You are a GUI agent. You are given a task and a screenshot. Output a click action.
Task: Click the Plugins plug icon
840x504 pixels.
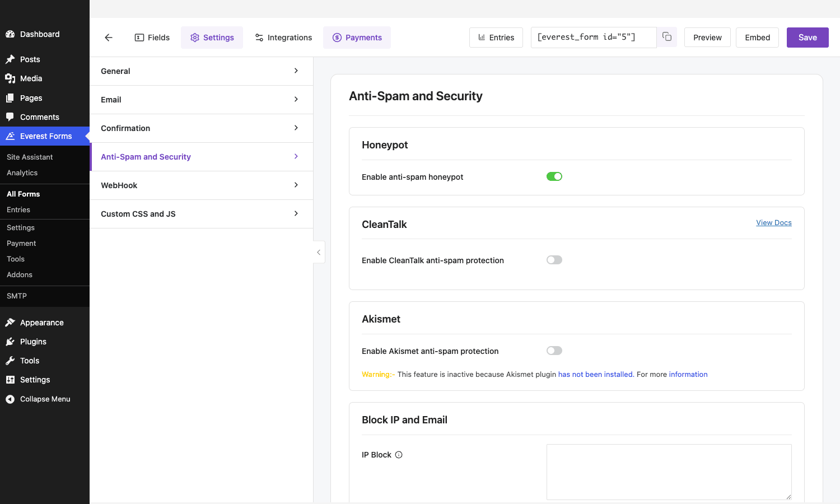[10, 342]
